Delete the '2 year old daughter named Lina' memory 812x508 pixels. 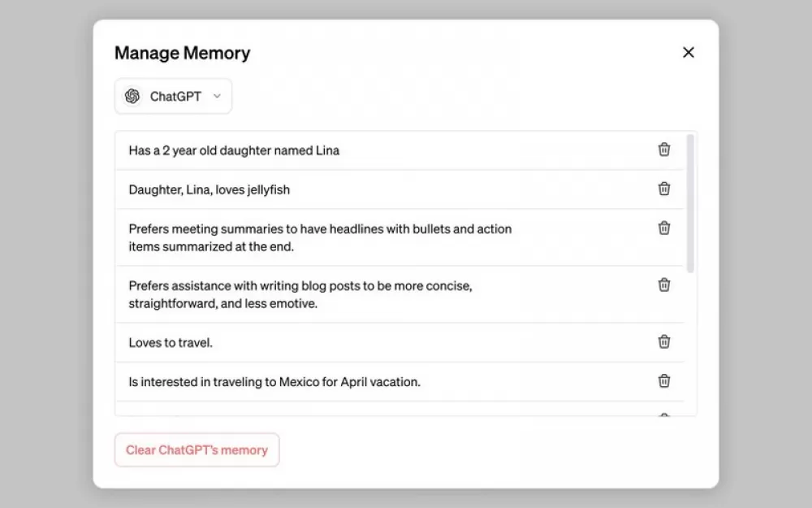(x=664, y=150)
